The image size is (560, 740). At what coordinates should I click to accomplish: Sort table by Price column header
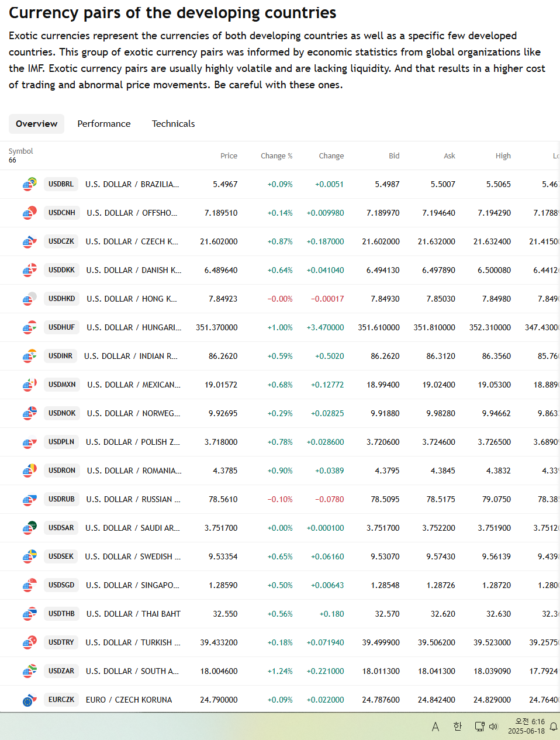coord(229,156)
